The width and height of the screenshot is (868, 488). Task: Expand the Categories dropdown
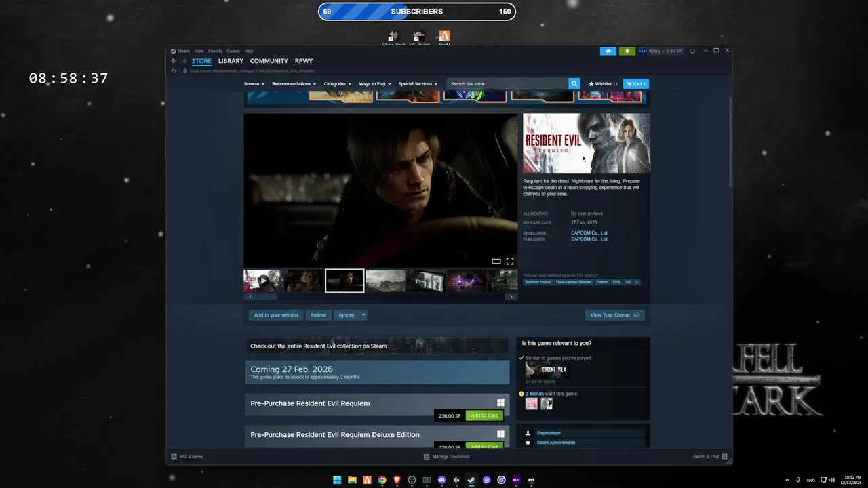(337, 84)
